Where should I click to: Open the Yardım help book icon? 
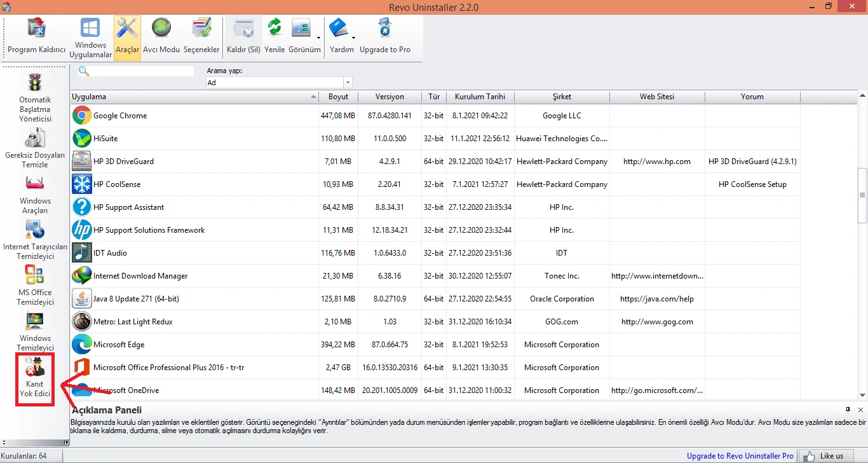point(339,29)
